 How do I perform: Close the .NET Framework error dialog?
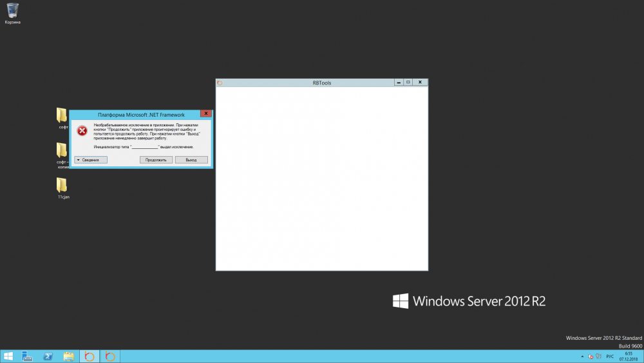click(x=205, y=113)
